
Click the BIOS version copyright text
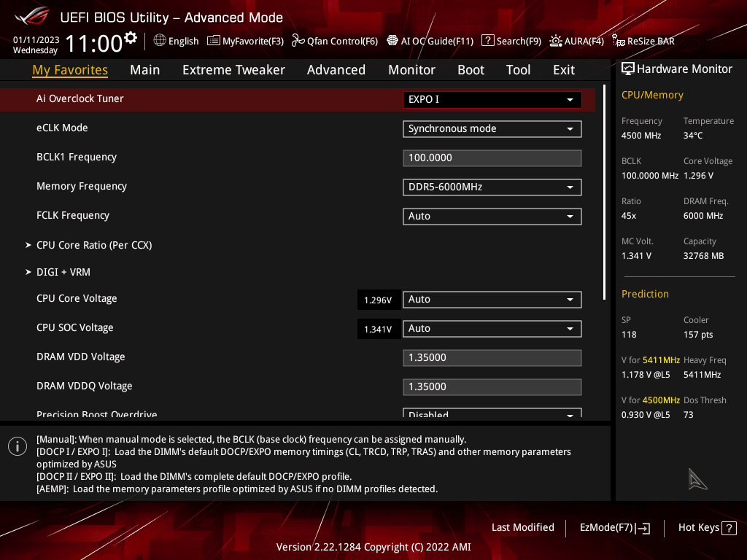[x=373, y=547]
